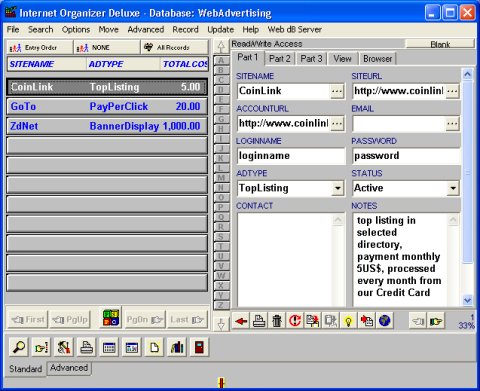Open the Record menu

coord(185,29)
